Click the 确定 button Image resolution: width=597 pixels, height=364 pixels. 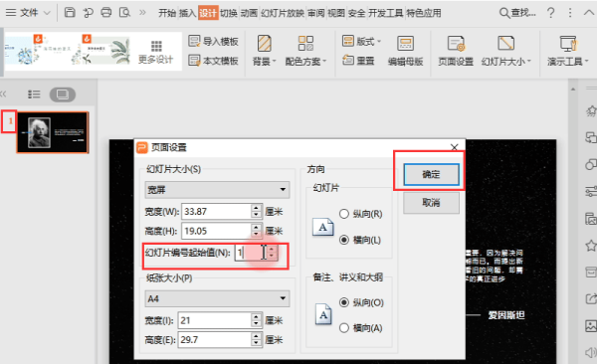click(431, 174)
